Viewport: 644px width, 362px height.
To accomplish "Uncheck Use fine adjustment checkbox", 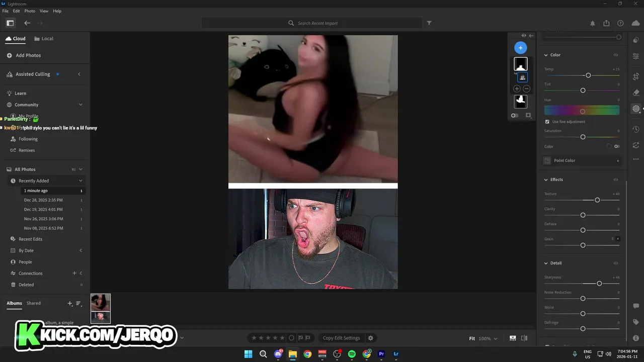I will pos(547,122).
